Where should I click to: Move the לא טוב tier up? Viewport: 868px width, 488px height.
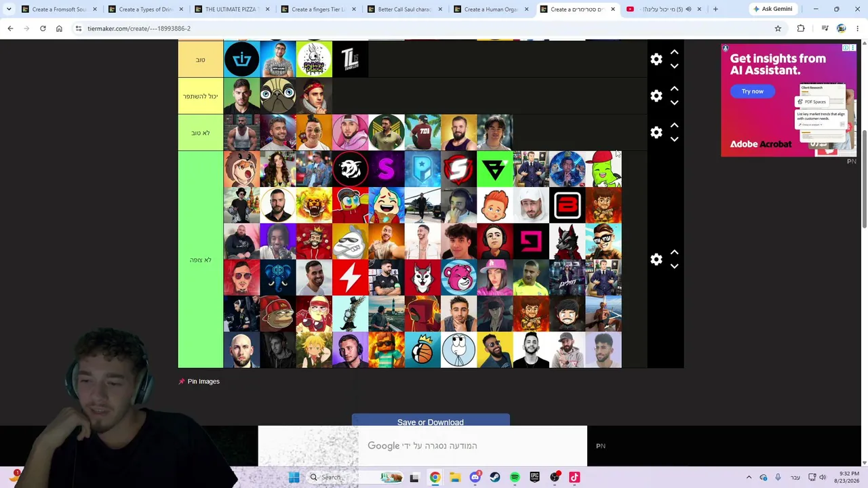pos(674,125)
